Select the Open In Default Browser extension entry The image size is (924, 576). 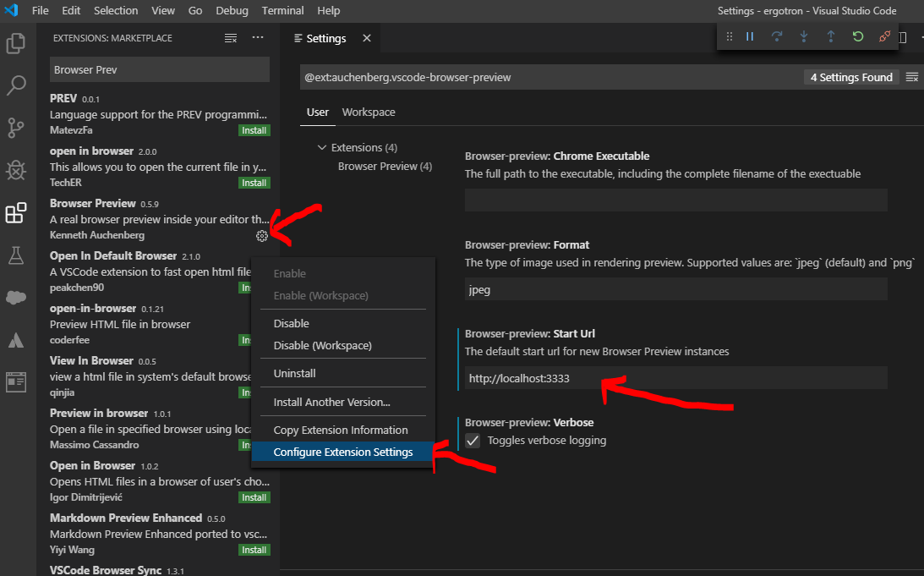point(144,272)
